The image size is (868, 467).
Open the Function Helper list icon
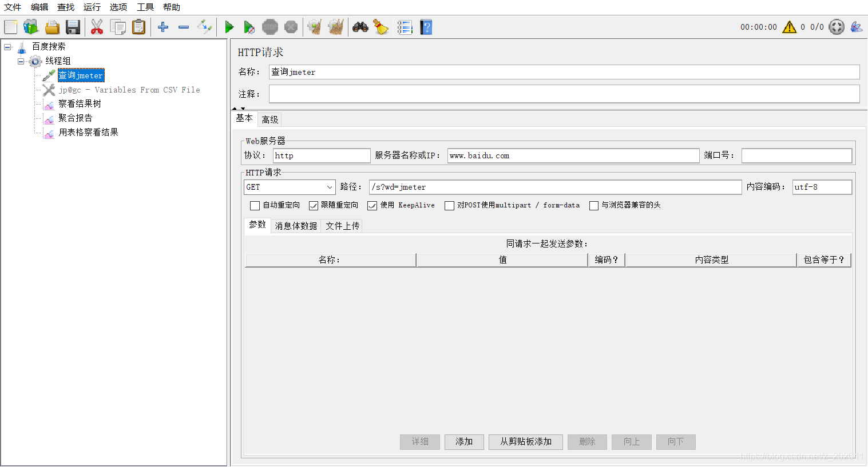click(x=405, y=27)
